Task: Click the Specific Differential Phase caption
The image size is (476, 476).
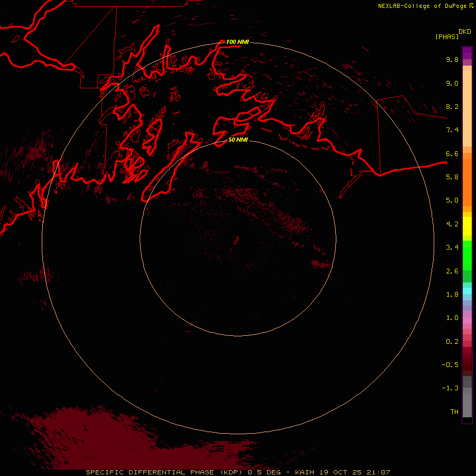Action: point(238,472)
